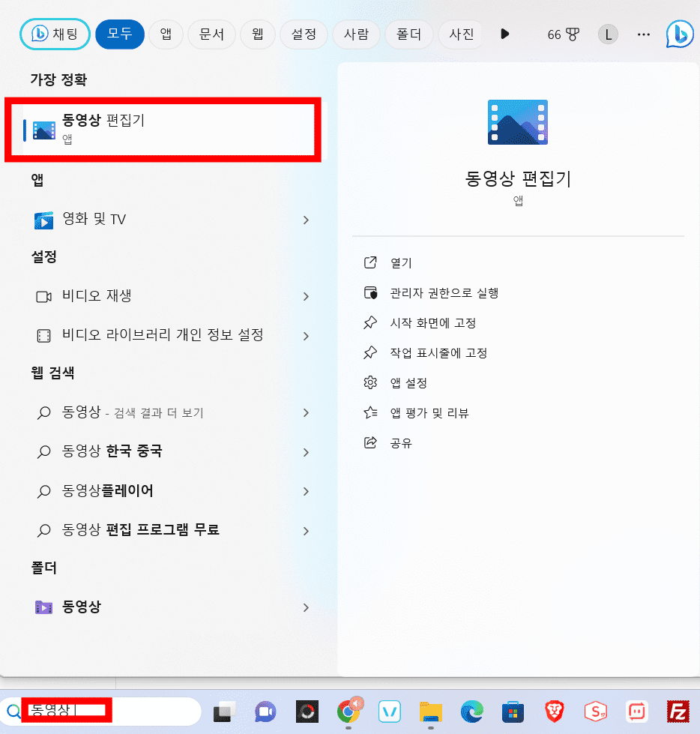The image size is (700, 734).
Task: Switch to the 사람 filter tab
Action: tap(356, 34)
